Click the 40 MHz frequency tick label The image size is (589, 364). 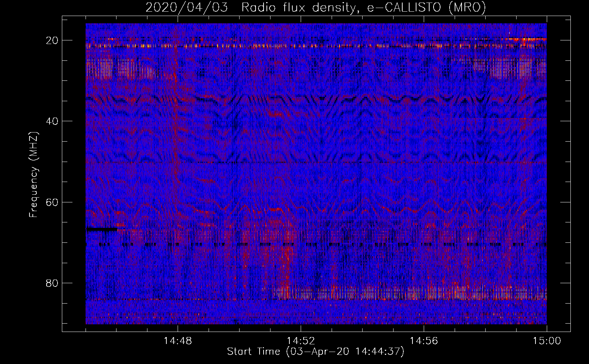click(x=52, y=121)
